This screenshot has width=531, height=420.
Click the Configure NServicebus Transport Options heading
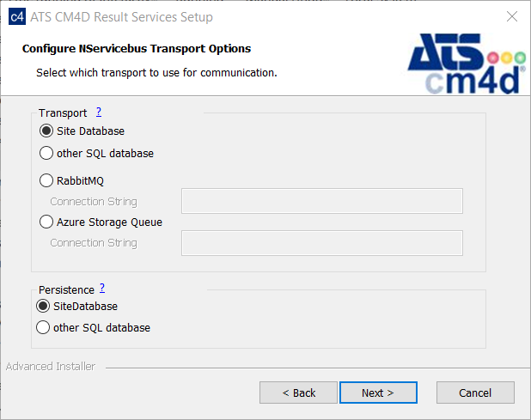coord(136,49)
